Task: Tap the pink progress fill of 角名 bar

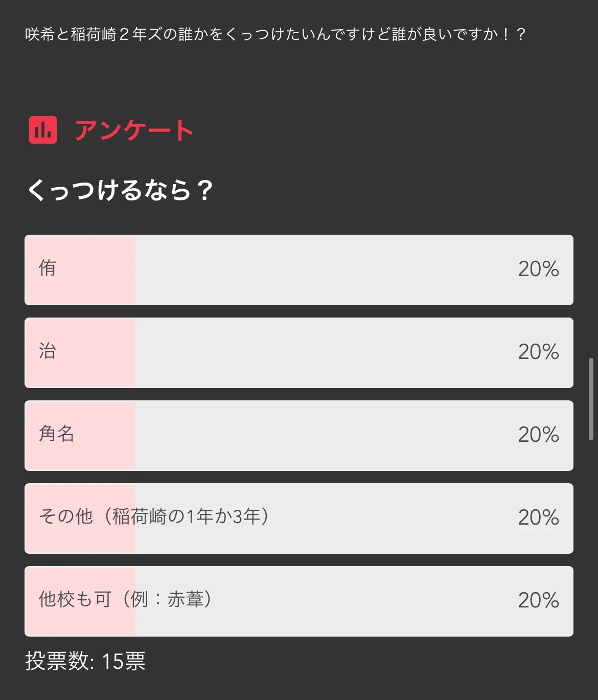Action: coord(80,436)
